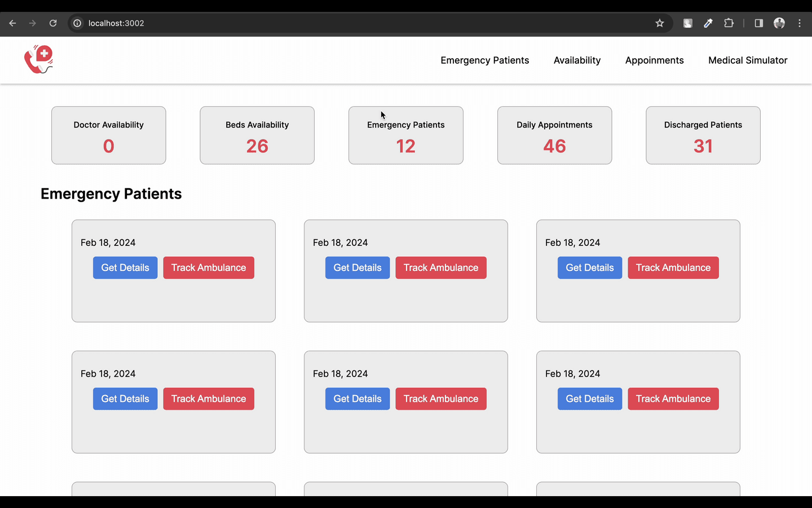Track Ambulance in first row's right card
This screenshot has width=812, height=508.
coord(673,268)
